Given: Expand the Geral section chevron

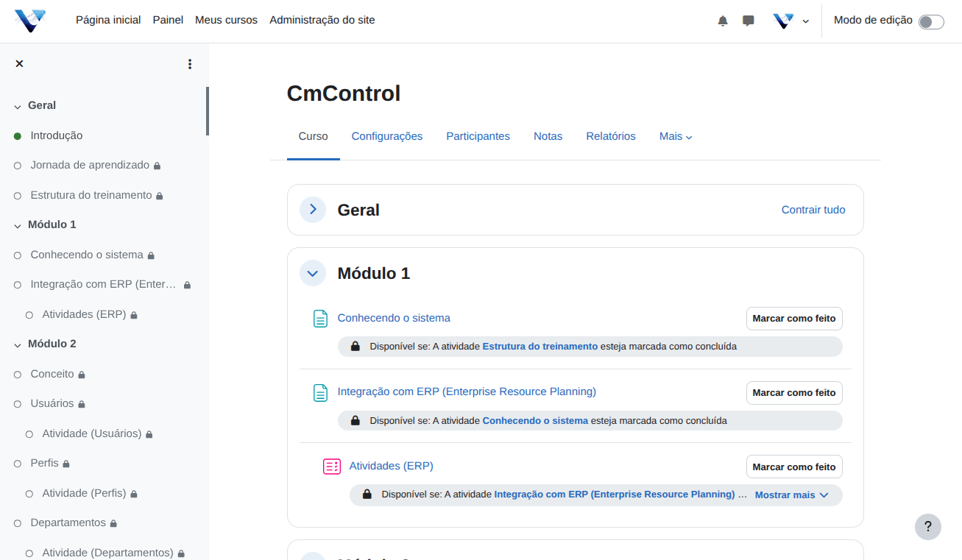Looking at the screenshot, I should [x=313, y=210].
